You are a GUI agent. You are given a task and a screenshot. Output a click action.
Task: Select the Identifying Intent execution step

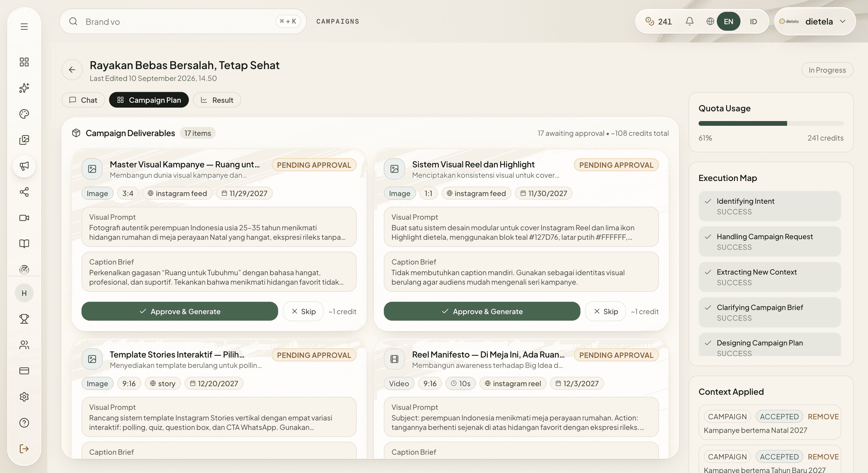tap(770, 206)
